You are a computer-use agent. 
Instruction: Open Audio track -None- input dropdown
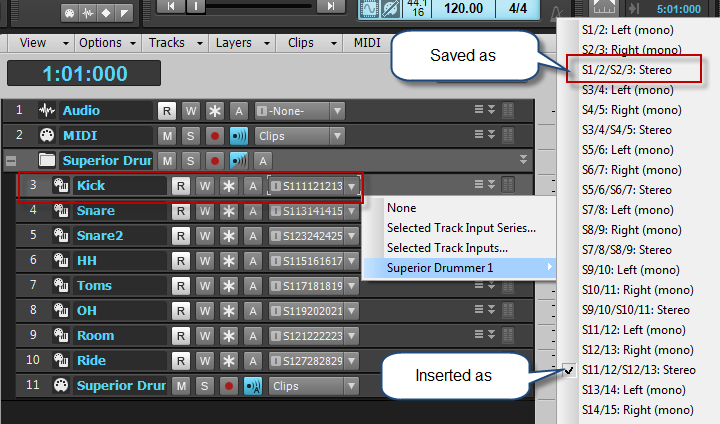click(337, 110)
